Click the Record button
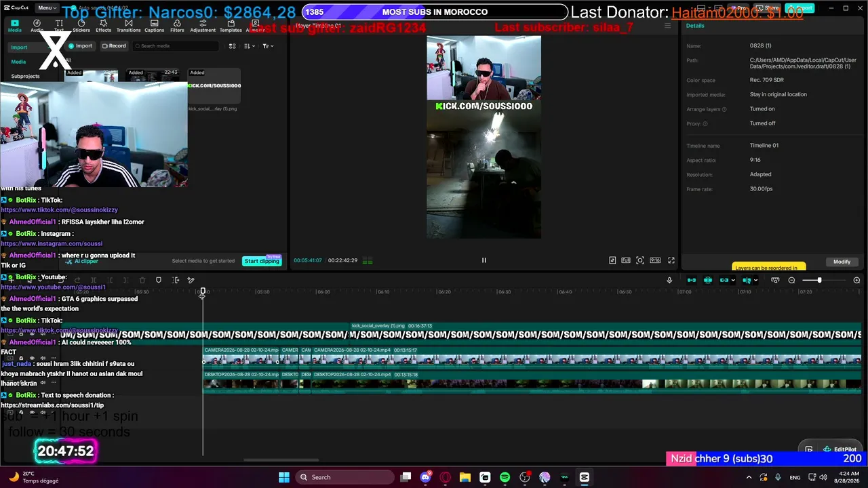 (114, 46)
